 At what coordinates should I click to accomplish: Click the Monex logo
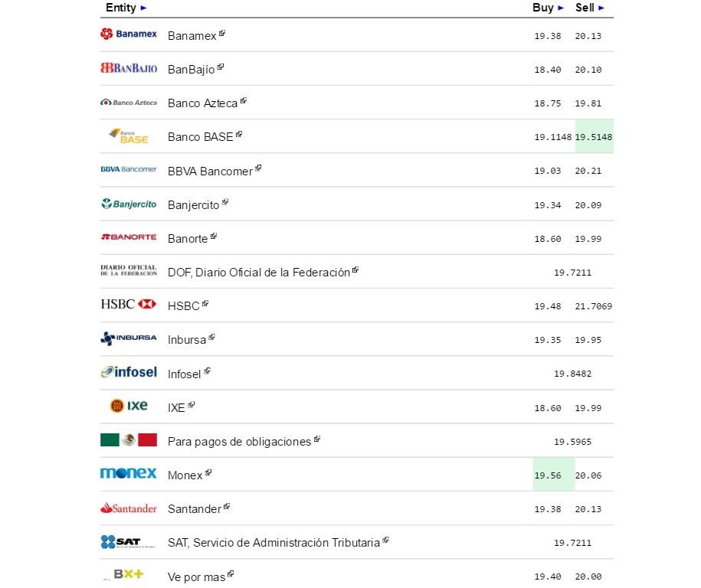click(128, 474)
